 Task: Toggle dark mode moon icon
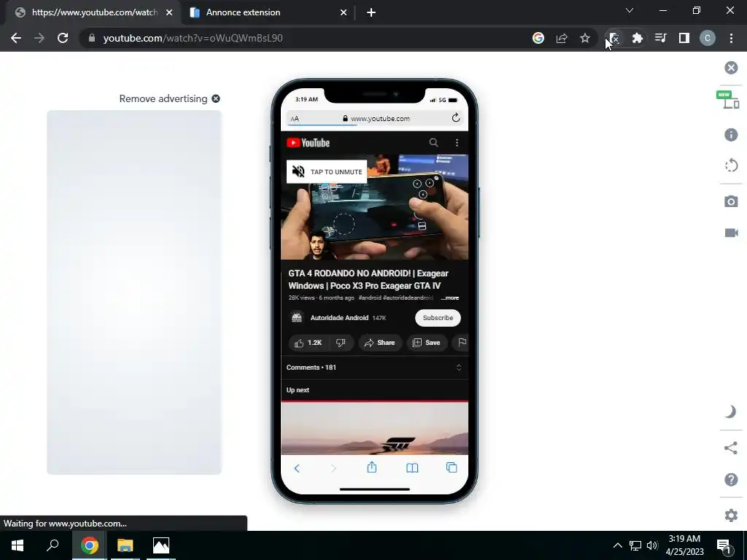[730, 411]
